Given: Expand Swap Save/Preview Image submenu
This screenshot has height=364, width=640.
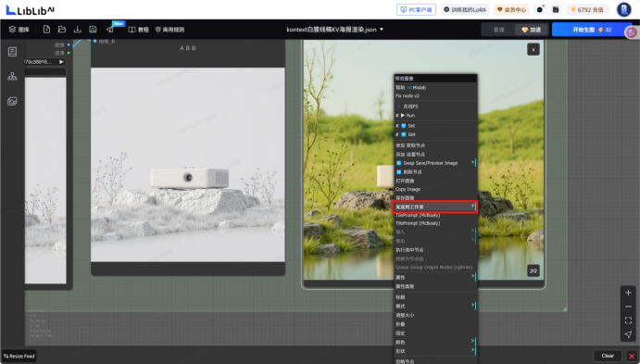Looking at the screenshot, I should [x=435, y=163].
